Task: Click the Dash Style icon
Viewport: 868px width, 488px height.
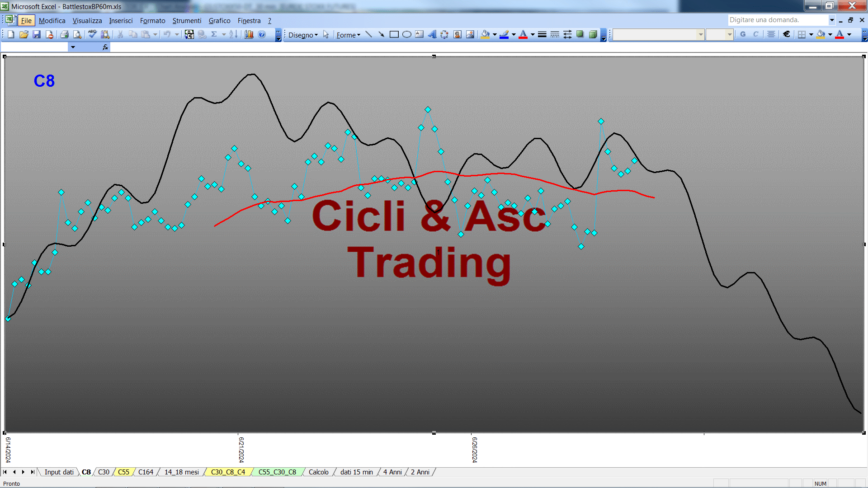Action: click(x=555, y=34)
